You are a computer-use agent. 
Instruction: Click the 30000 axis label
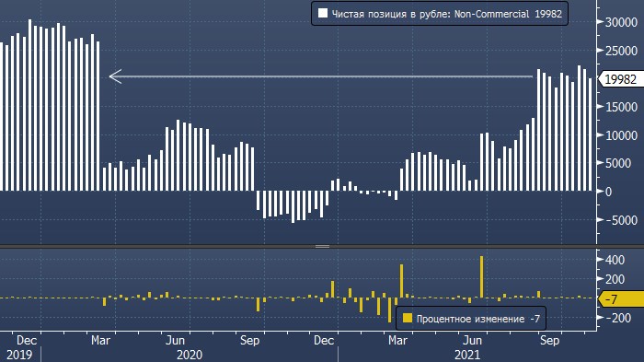point(621,22)
